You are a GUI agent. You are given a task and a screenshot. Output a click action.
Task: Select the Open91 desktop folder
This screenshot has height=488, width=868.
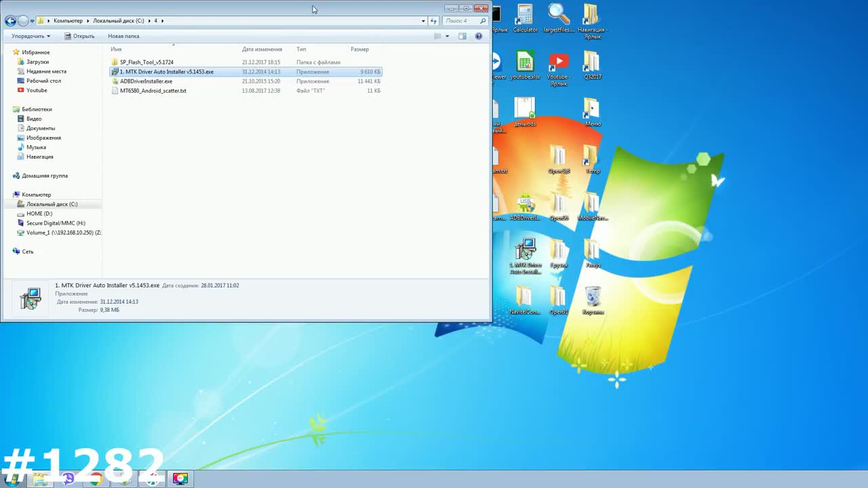pos(559,301)
